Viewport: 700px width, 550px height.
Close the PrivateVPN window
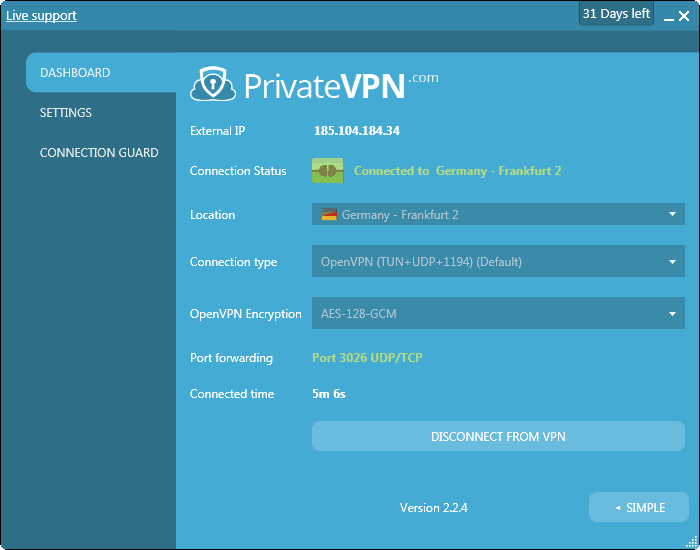684,17
